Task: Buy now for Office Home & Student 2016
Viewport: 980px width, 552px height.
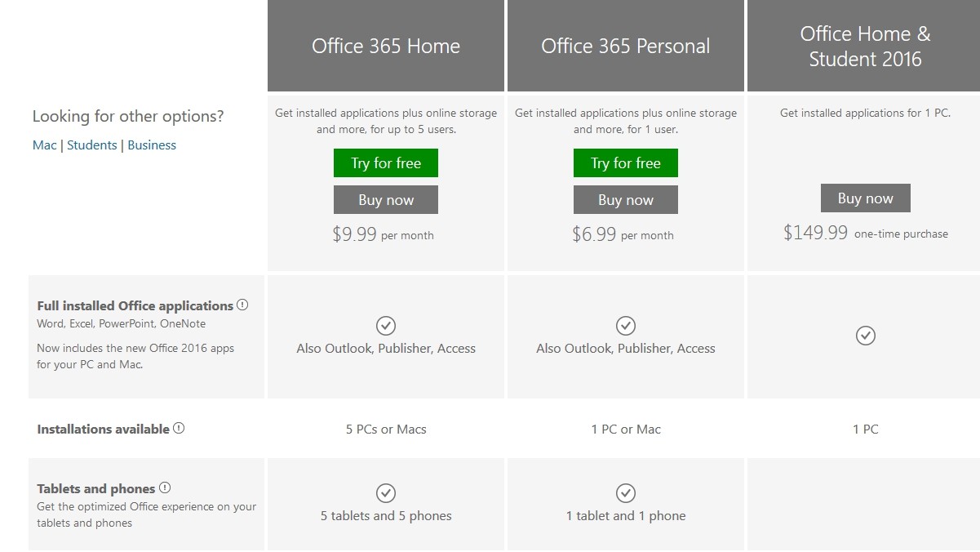Action: coord(866,198)
